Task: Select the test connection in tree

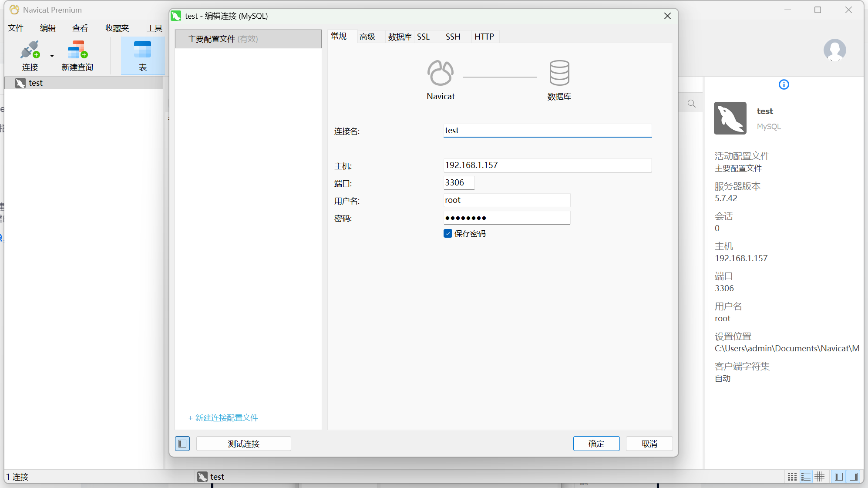Action: click(36, 83)
